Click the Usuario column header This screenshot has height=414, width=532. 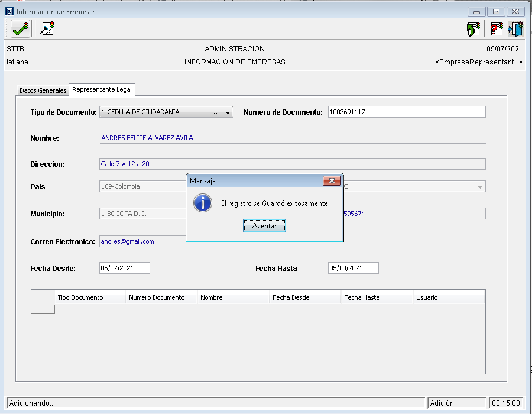point(449,297)
